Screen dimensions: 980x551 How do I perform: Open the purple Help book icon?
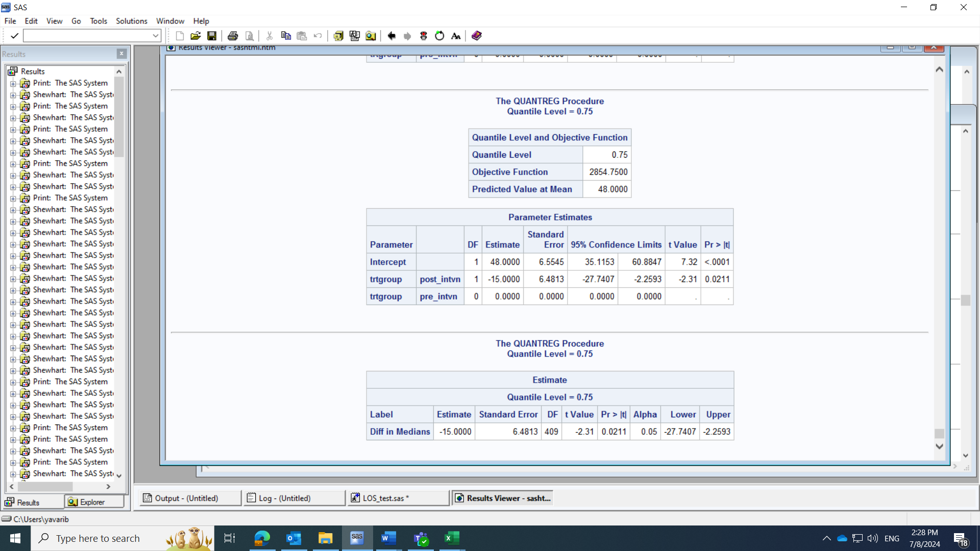(x=476, y=36)
